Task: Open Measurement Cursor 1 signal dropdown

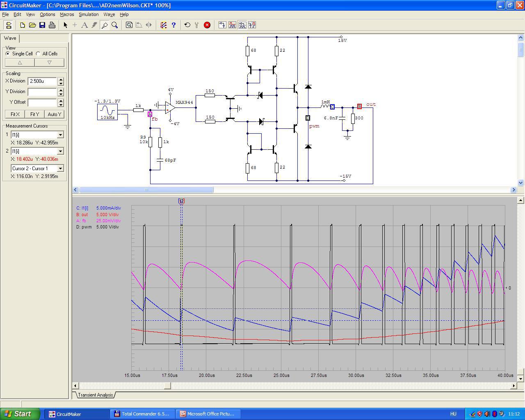Action: pos(60,135)
